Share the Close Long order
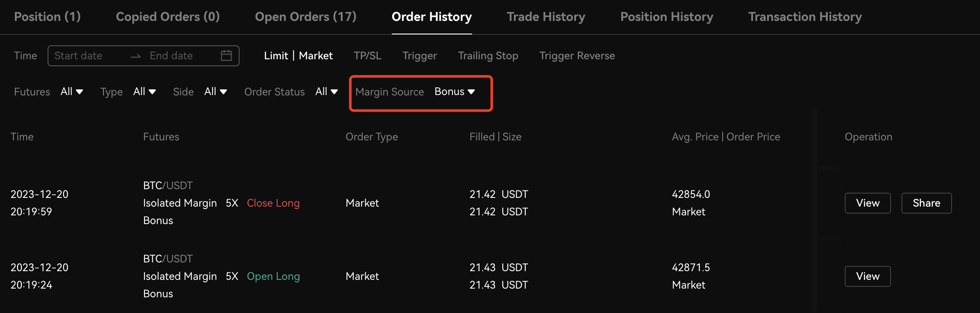The width and height of the screenshot is (980, 313). 926,203
